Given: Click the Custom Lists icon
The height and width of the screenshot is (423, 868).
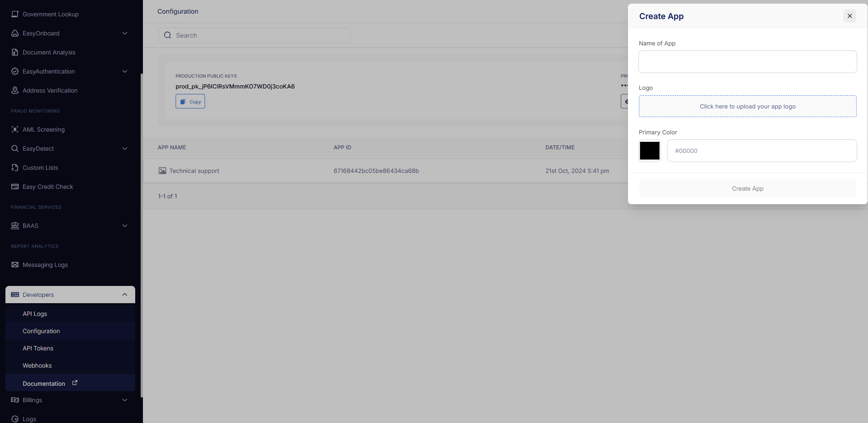Looking at the screenshot, I should click(x=15, y=167).
